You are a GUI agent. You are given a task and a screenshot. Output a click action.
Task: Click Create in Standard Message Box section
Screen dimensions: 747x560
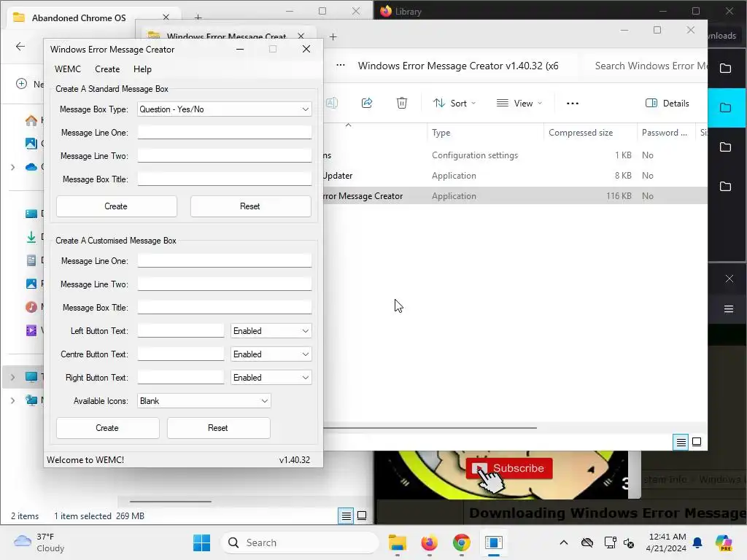116,206
